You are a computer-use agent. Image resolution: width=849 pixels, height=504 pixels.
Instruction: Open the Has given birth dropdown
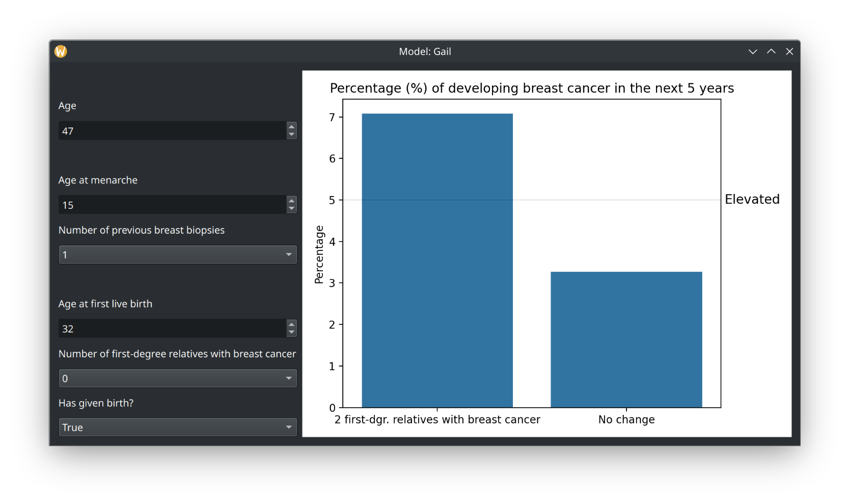178,428
